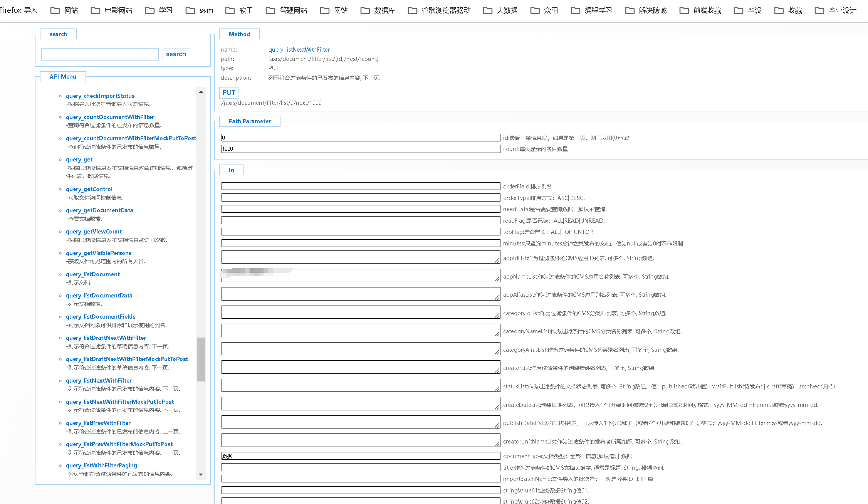Focus the orderField input field
This screenshot has height=504, width=868.
pyautogui.click(x=361, y=186)
